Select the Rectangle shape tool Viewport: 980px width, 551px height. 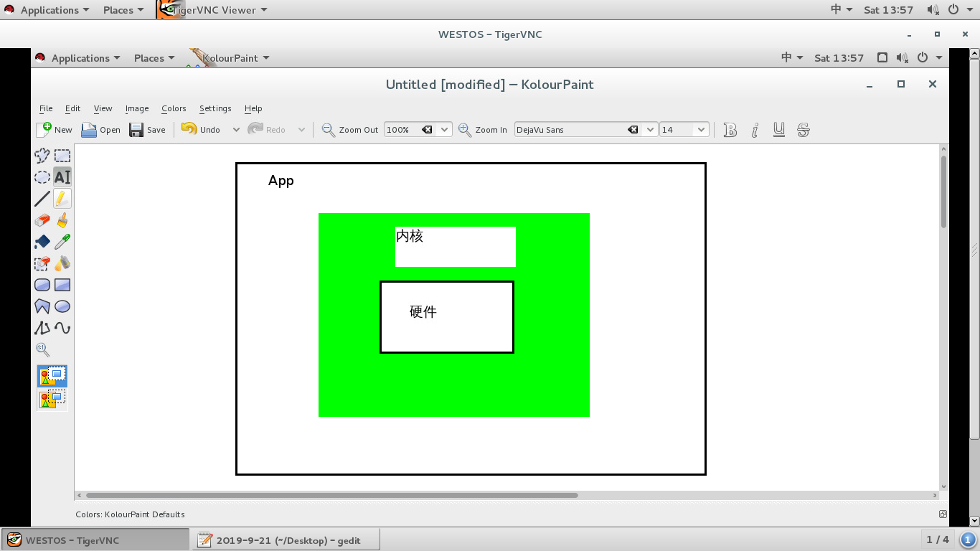pos(62,285)
